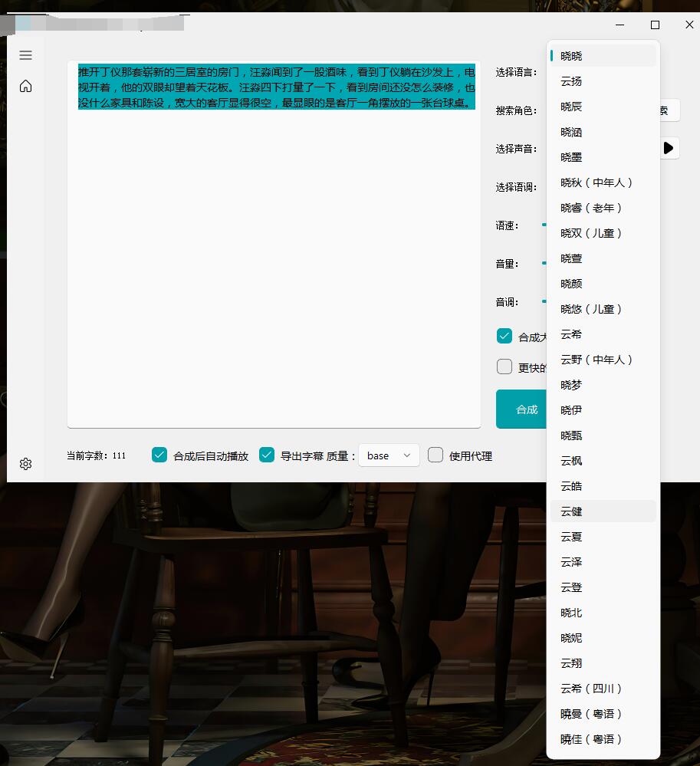Select 云希 voice without dialect
The width and height of the screenshot is (700, 766).
click(x=603, y=334)
